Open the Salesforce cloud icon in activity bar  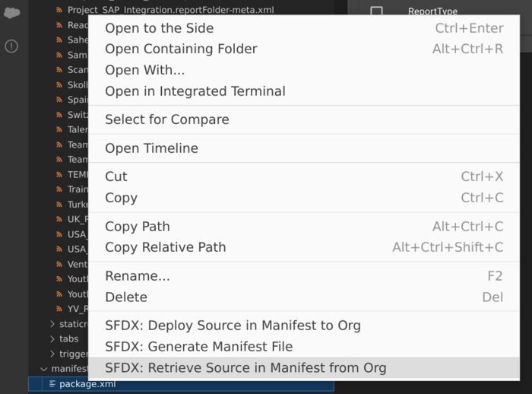11,13
